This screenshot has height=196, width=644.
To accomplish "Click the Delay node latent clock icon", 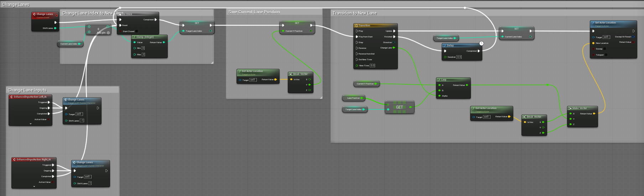I will [x=481, y=43].
